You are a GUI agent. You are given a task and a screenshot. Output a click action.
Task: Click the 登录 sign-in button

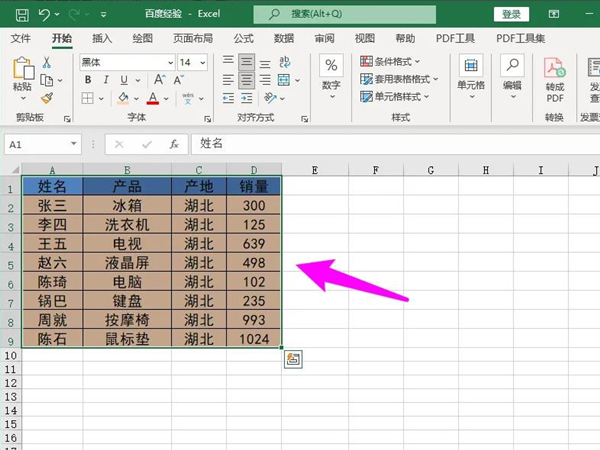click(x=511, y=14)
